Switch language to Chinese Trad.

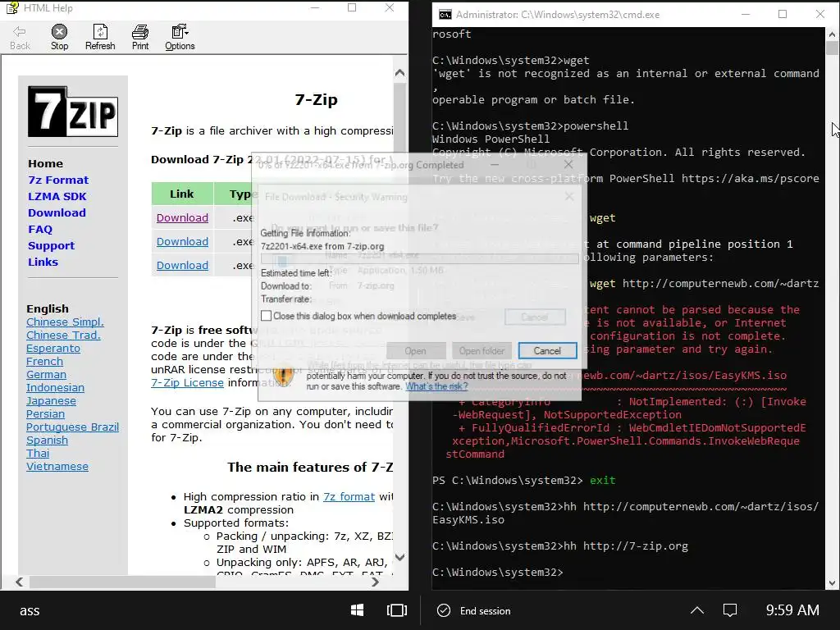pos(63,336)
